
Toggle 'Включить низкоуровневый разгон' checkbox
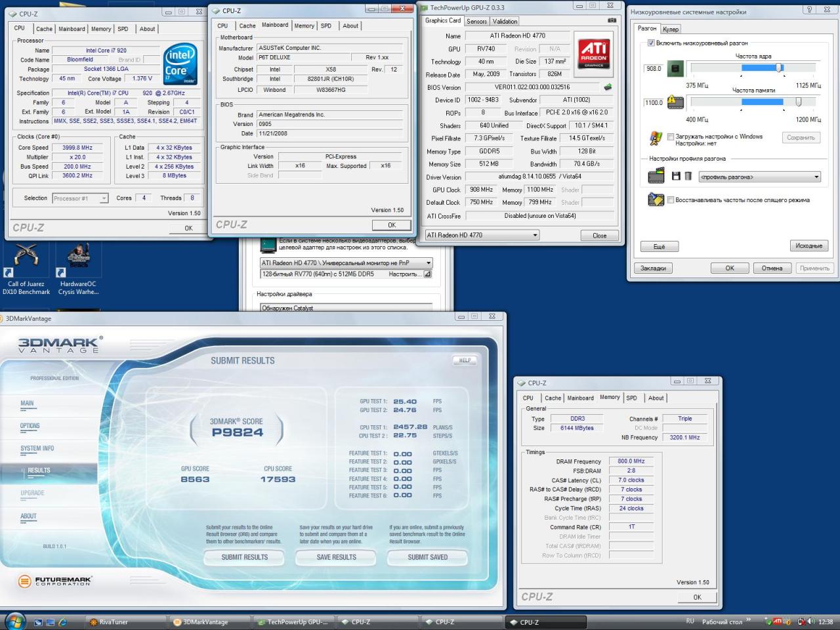651,43
